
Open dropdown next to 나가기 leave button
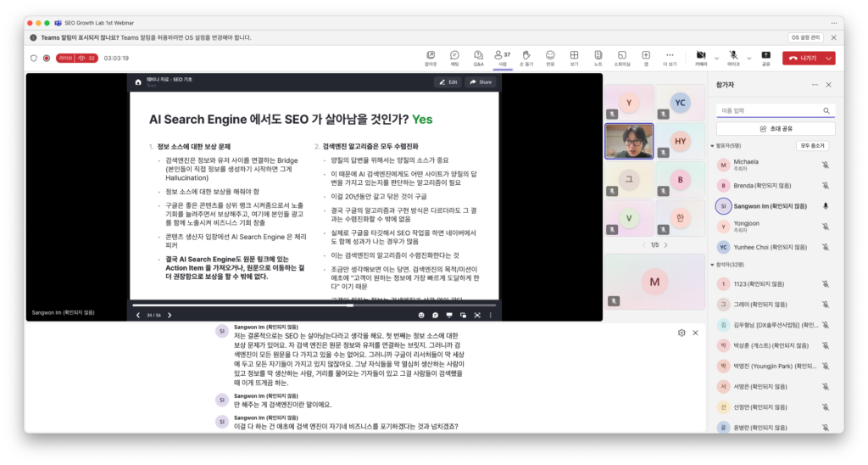pos(829,59)
